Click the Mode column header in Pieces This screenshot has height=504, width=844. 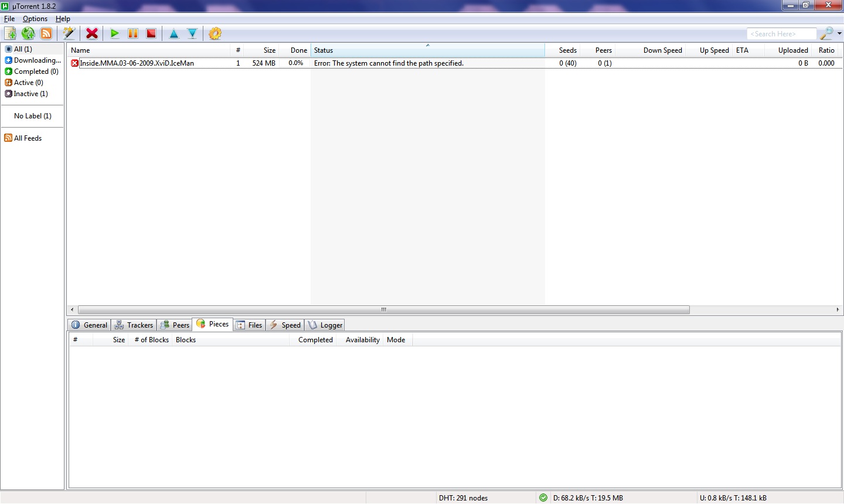(x=398, y=340)
